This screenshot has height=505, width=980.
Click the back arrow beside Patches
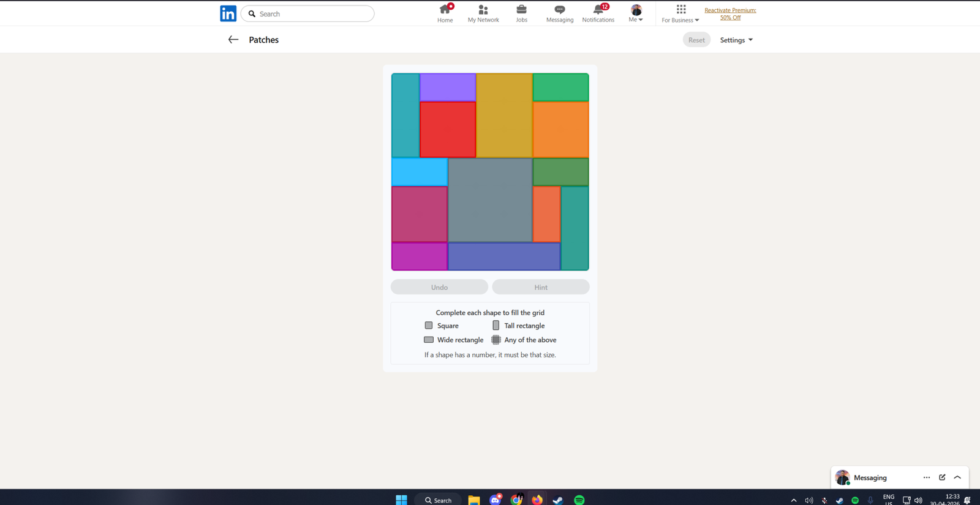coord(233,40)
